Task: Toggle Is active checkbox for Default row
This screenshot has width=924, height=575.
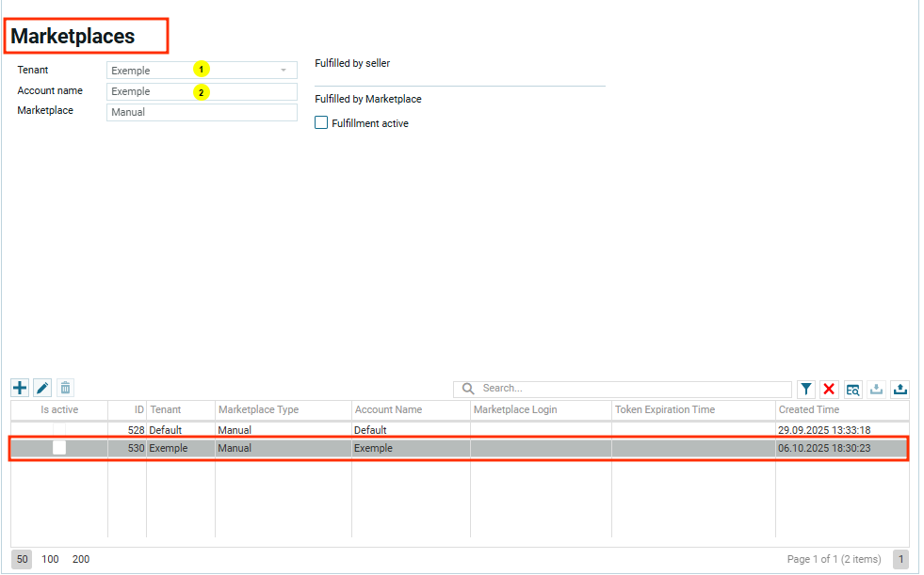Action: click(59, 430)
